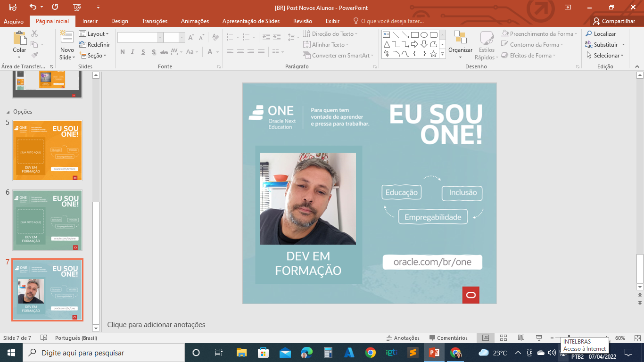The height and width of the screenshot is (362, 644).
Task: Click the Compartilhar share button
Action: coord(614,21)
